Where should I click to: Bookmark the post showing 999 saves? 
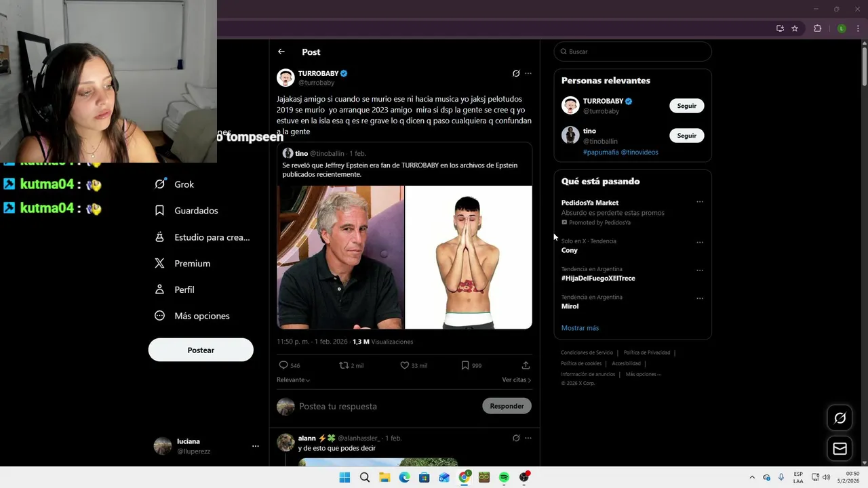[465, 365]
